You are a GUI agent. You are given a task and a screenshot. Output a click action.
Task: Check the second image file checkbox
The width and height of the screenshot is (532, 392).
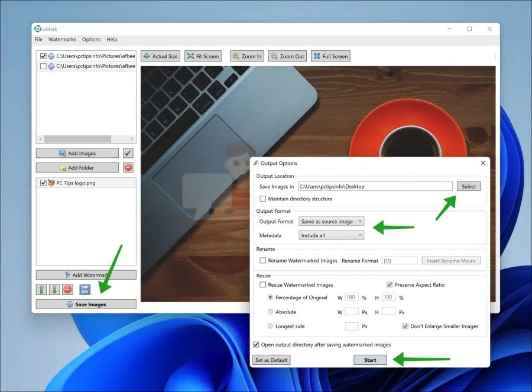click(43, 66)
